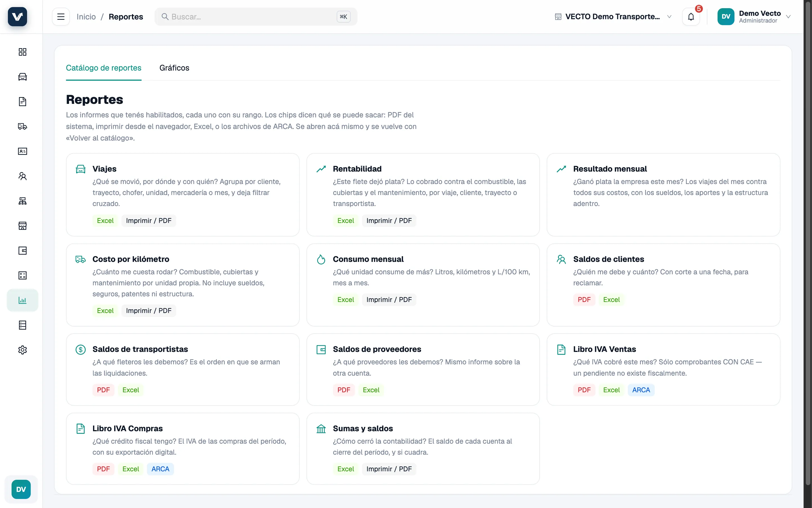Go to Inicio breadcrumb
Screen dimensions: 812x508
point(86,16)
